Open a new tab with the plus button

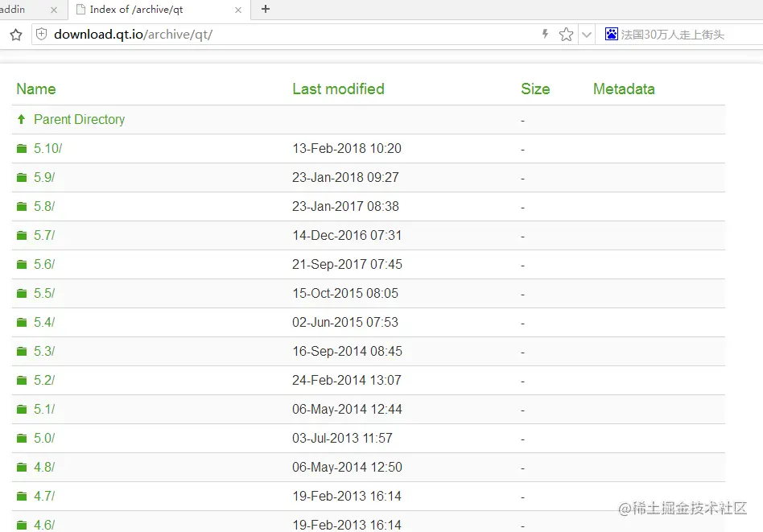point(266,9)
